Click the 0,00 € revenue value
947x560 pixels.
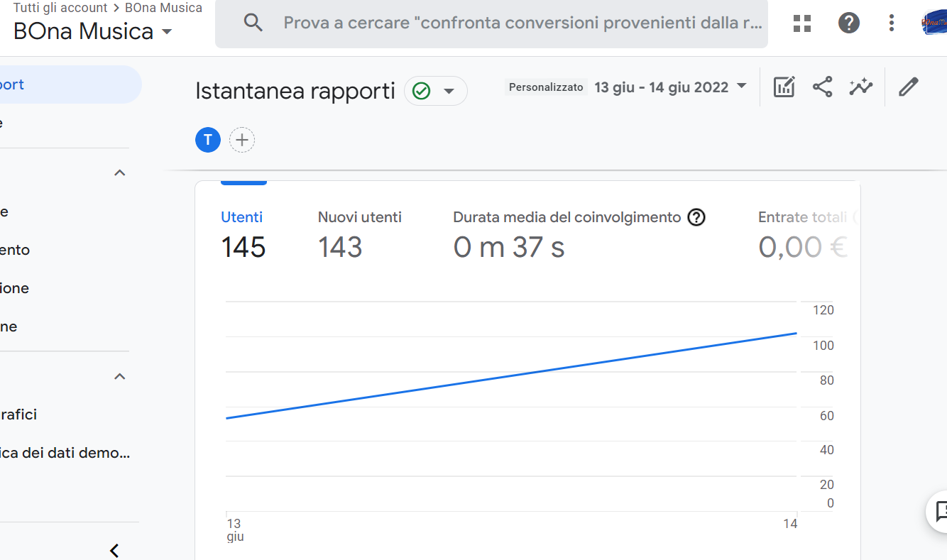tap(803, 248)
